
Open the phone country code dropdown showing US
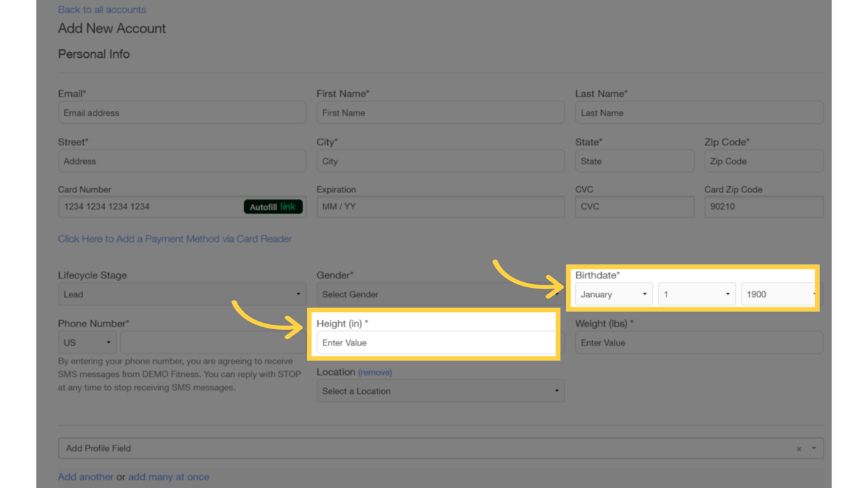click(86, 342)
